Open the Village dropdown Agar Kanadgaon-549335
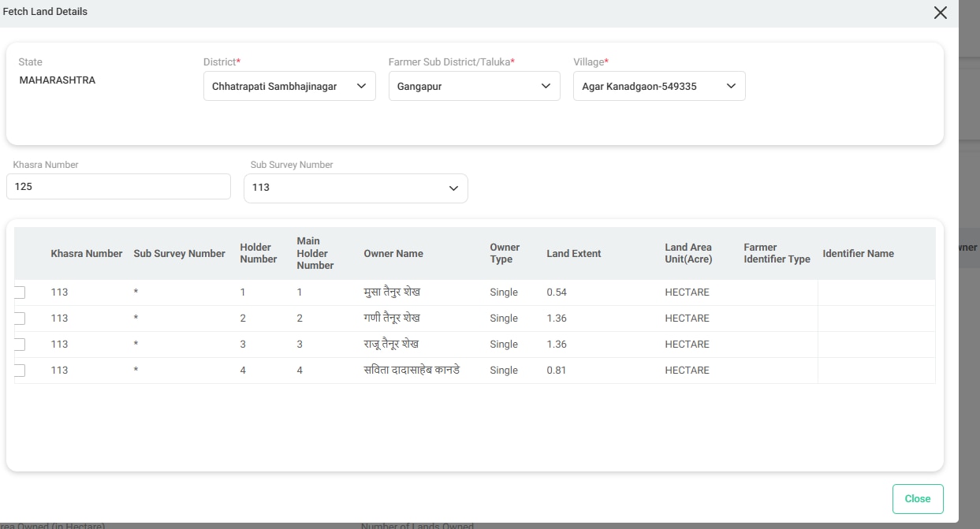This screenshot has width=980, height=529. (659, 86)
